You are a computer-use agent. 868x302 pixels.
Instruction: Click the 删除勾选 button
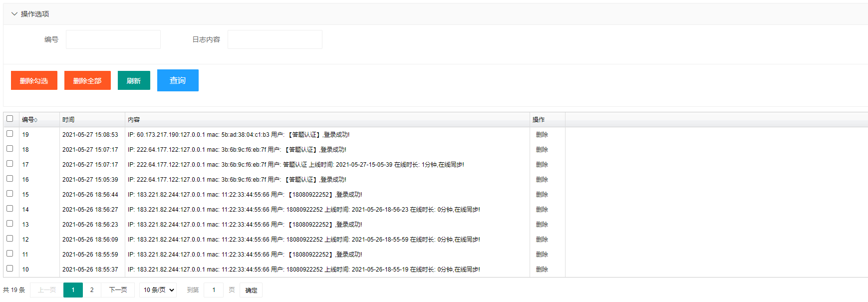tap(34, 80)
